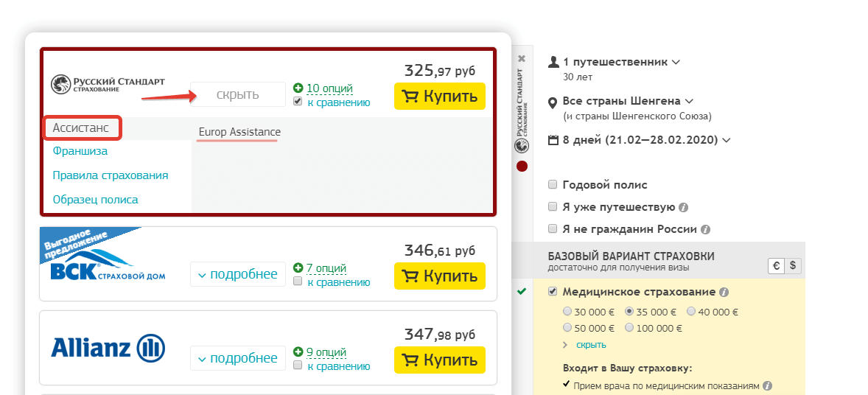The height and width of the screenshot is (395, 868).
Task: Click the БАЗОВЫЙ ВАРИАНТ СТРАХОВКИ heading
Action: point(631,256)
